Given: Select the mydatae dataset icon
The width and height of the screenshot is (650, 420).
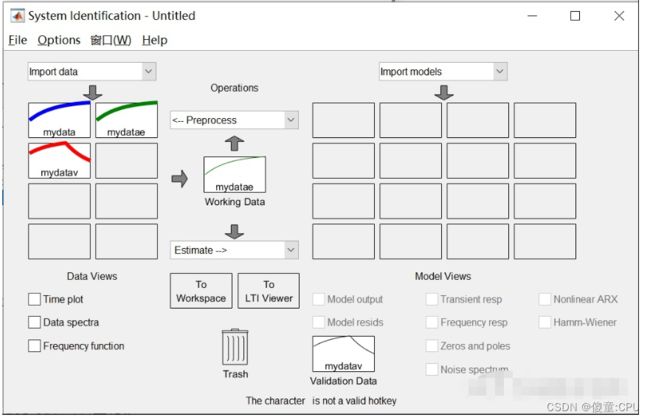Looking at the screenshot, I should (x=126, y=120).
